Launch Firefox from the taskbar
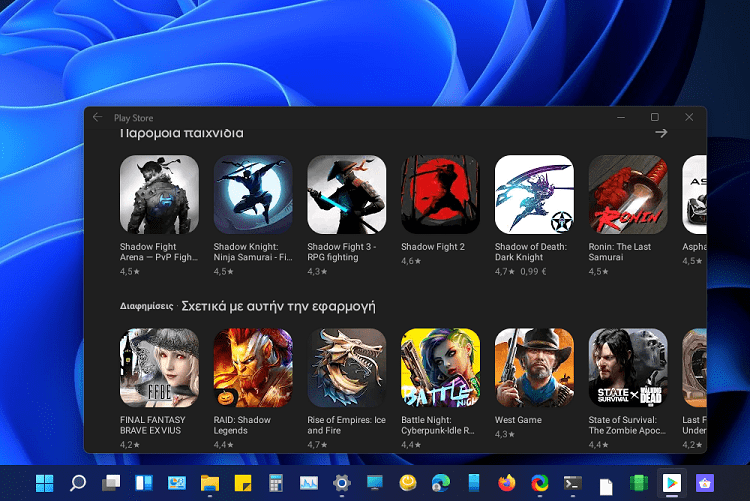 click(x=507, y=483)
